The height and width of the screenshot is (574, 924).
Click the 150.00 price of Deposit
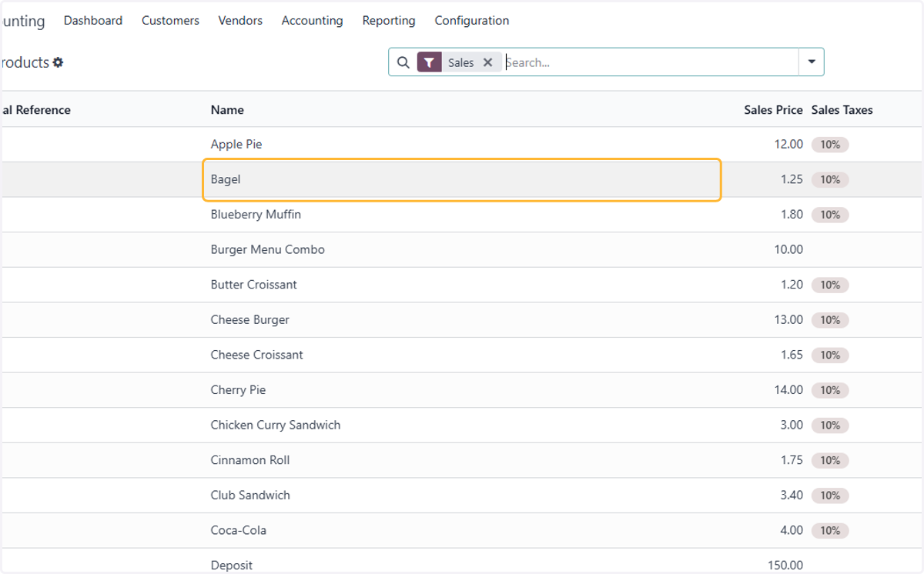tap(785, 565)
